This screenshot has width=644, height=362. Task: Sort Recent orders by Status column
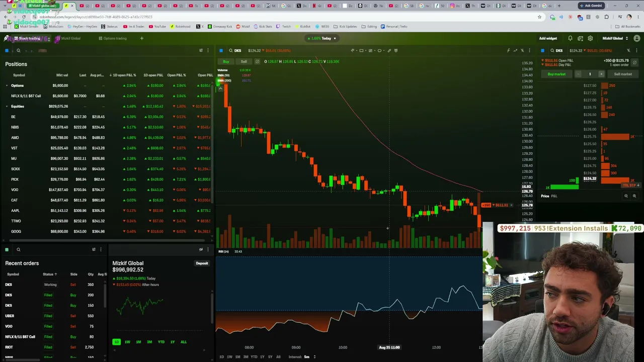click(x=49, y=275)
